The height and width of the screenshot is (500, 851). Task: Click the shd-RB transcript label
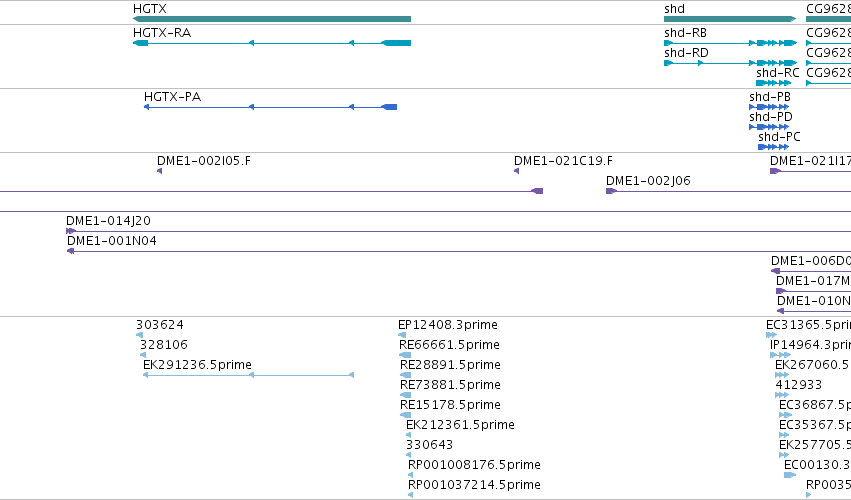pos(685,33)
